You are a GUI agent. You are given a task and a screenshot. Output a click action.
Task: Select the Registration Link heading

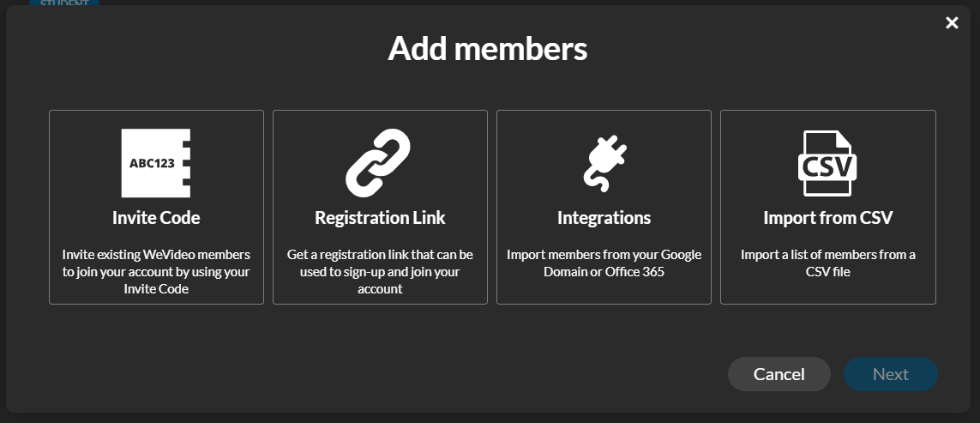380,218
